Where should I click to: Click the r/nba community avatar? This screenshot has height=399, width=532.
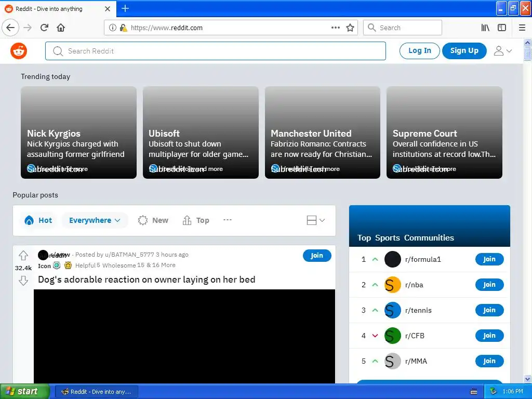point(393,285)
